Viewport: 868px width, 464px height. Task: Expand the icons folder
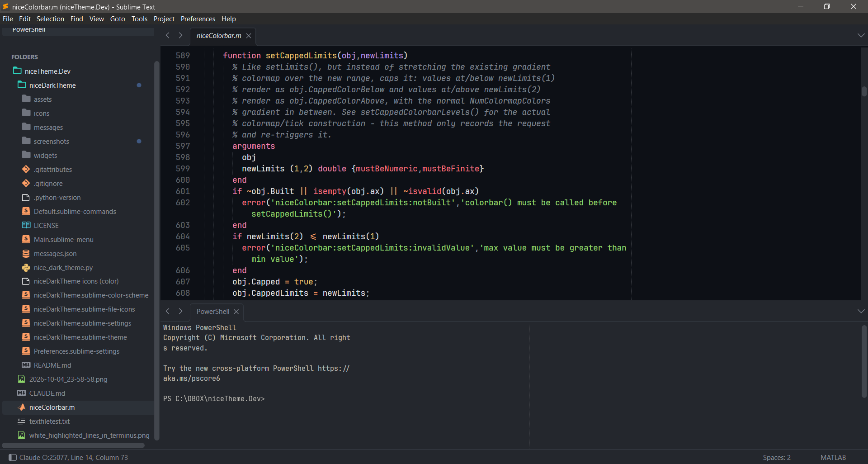[26, 113]
